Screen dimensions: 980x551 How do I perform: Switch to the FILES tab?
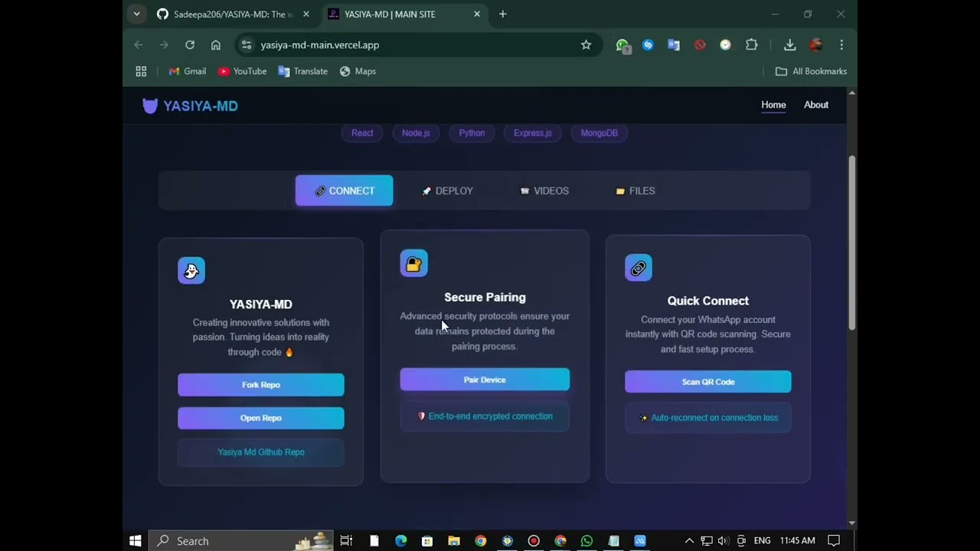click(x=635, y=191)
